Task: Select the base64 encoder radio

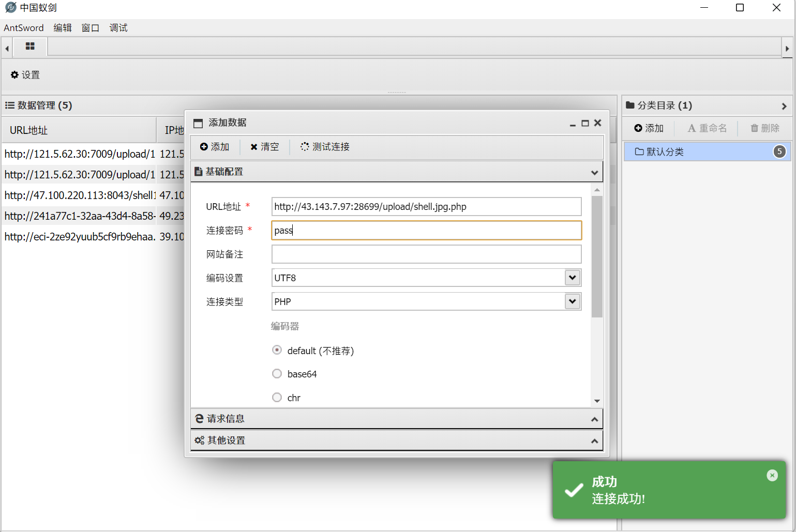Action: pos(277,373)
